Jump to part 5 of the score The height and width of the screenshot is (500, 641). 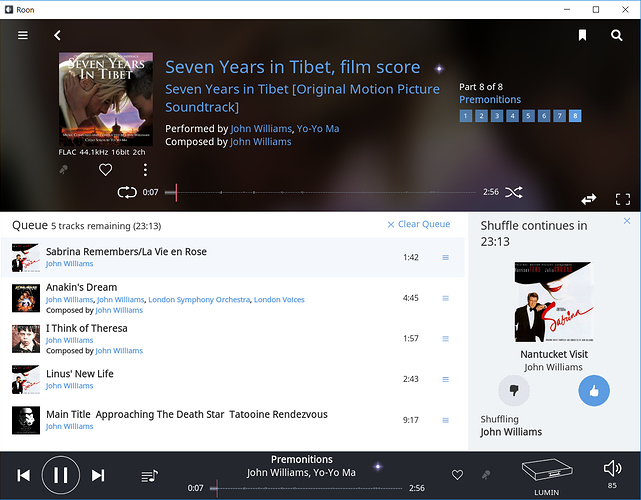click(x=528, y=116)
